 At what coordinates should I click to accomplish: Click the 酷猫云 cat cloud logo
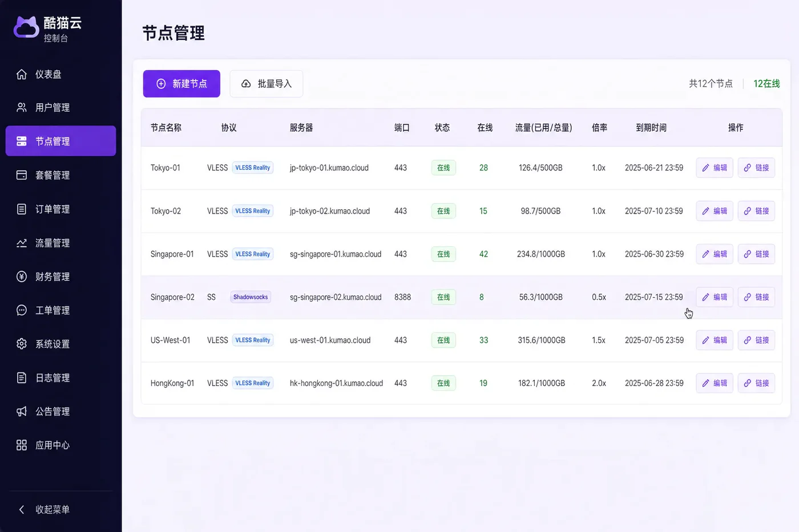[x=26, y=27]
